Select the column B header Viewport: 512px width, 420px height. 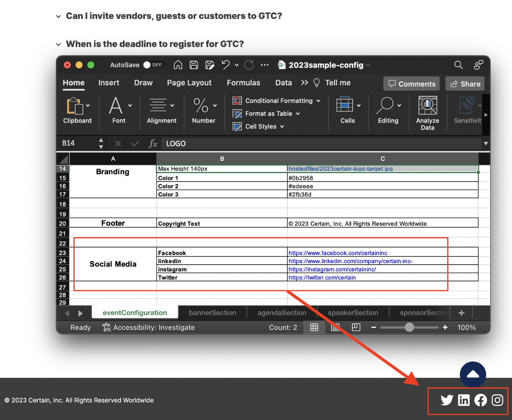coord(222,159)
